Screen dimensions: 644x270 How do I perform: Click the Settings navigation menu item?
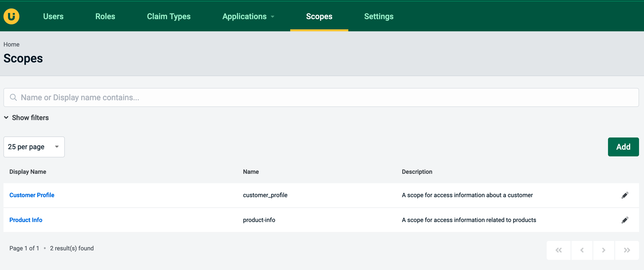379,16
